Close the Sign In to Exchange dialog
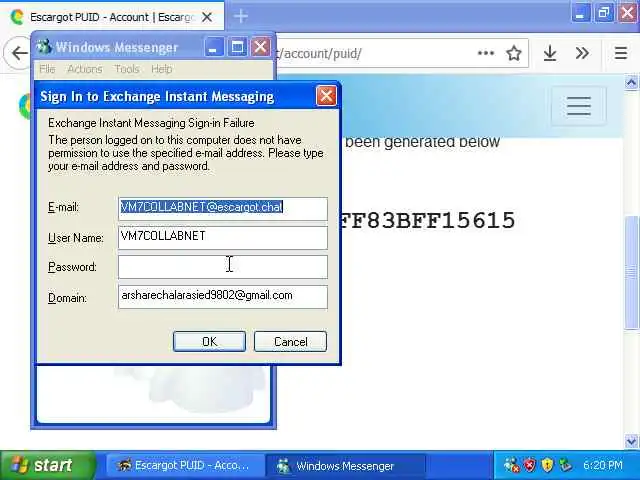 pos(326,96)
